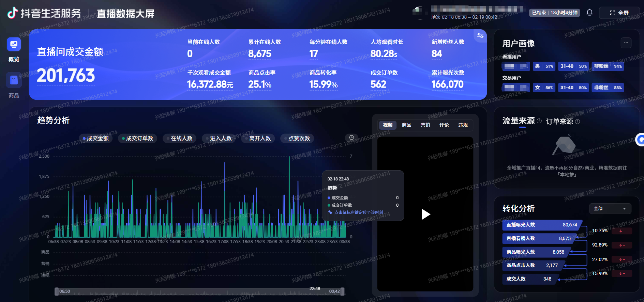Click the 商品 row label under the trend chart
644x302 pixels.
[45, 252]
